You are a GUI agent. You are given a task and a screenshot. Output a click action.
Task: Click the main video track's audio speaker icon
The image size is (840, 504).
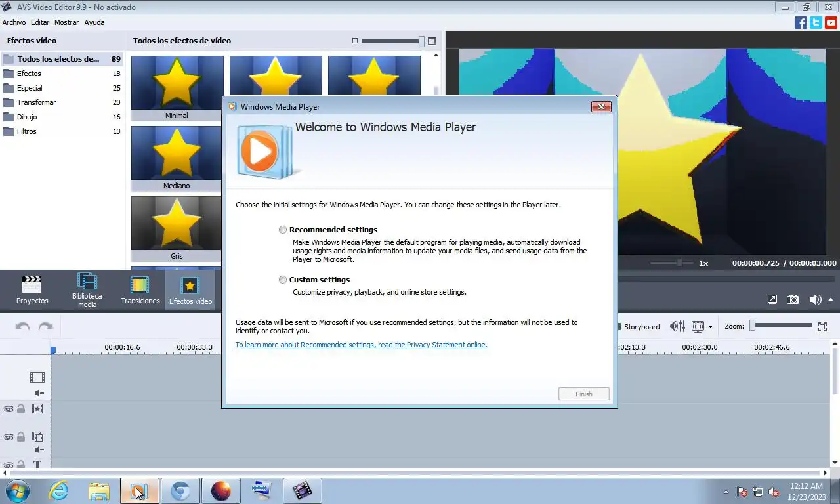(39, 393)
